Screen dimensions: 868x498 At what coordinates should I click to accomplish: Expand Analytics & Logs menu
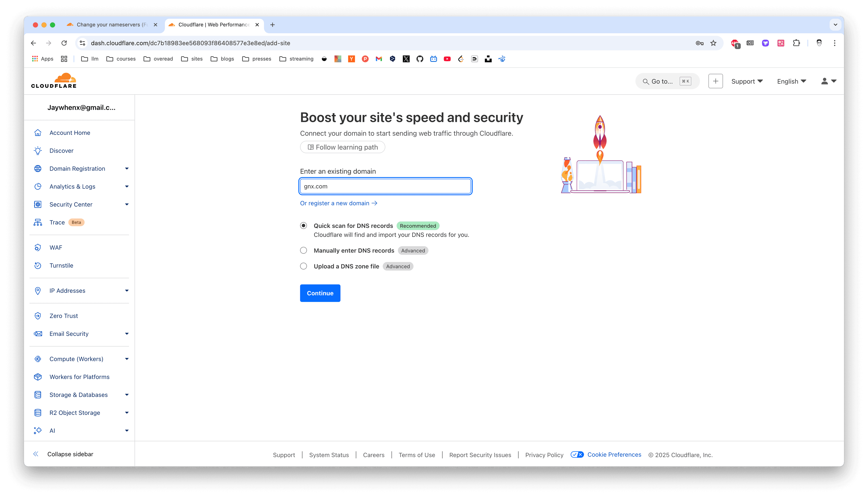tap(127, 186)
